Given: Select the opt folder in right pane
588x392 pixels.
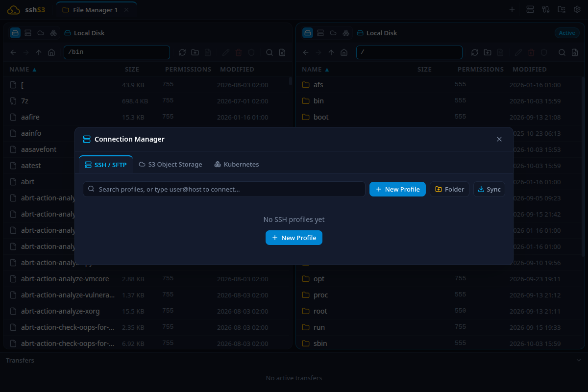Looking at the screenshot, I should [x=439, y=279].
